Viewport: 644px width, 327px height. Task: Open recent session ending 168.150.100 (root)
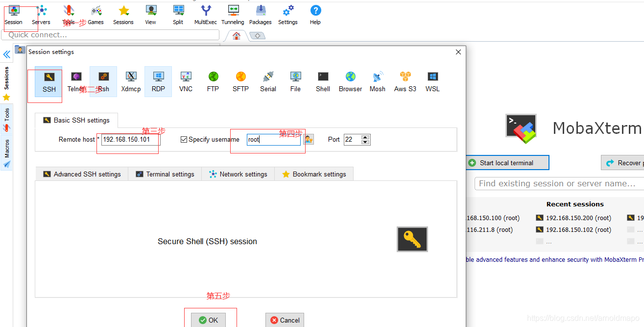click(493, 218)
